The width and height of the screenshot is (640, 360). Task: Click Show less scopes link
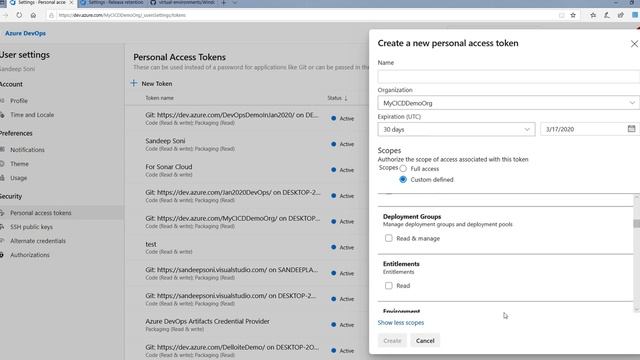point(400,322)
